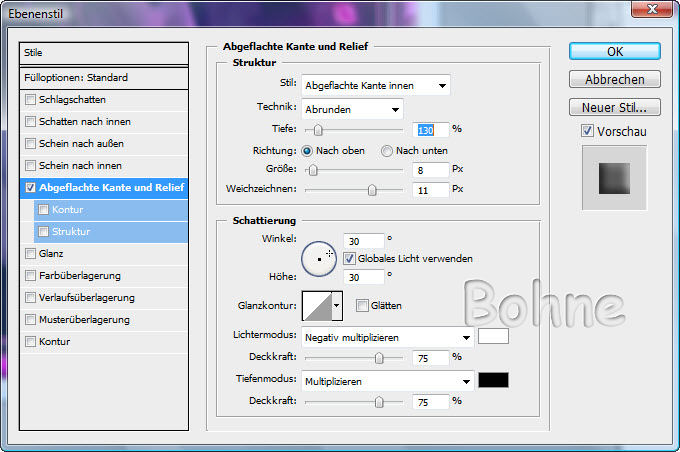Image resolution: width=680 pixels, height=452 pixels.
Task: Open the white highlight color swatch
Action: [x=493, y=336]
